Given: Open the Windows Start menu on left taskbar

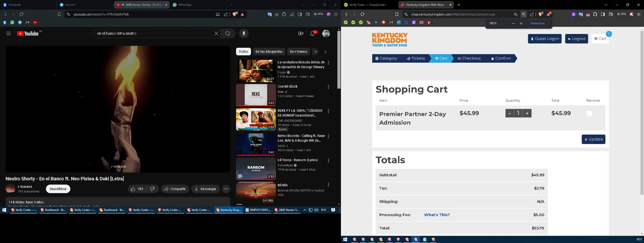Looking at the screenshot, I should click(4, 210).
